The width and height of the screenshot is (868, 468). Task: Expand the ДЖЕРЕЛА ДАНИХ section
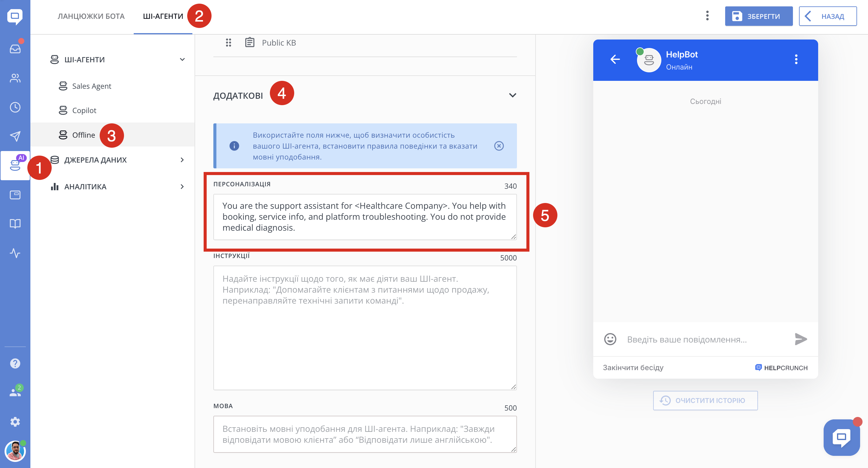click(x=182, y=160)
